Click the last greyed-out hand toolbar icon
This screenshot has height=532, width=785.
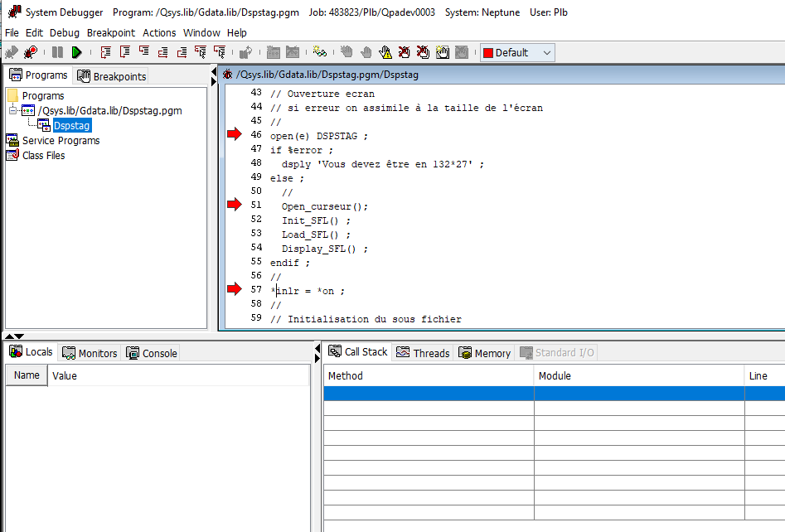click(462, 52)
